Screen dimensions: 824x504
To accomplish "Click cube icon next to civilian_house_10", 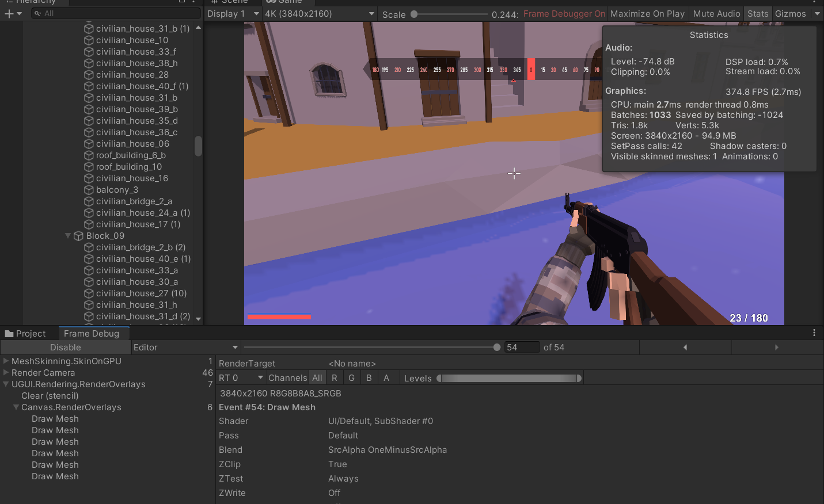I will coord(89,40).
